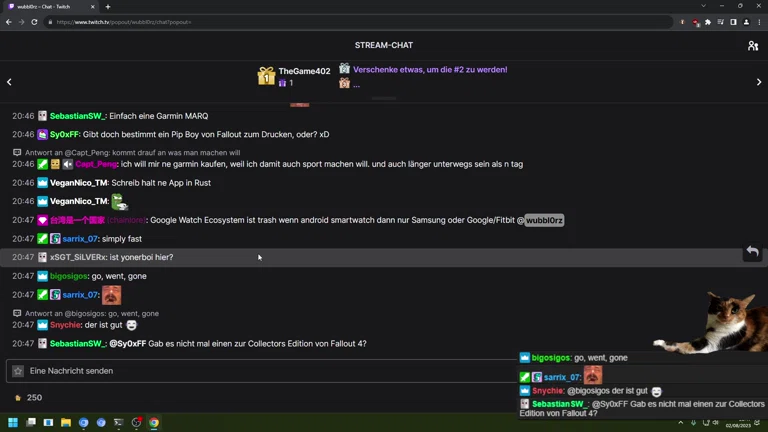Click the @wubbl0rz mention in the chat
The height and width of the screenshot is (432, 768).
coord(544,220)
